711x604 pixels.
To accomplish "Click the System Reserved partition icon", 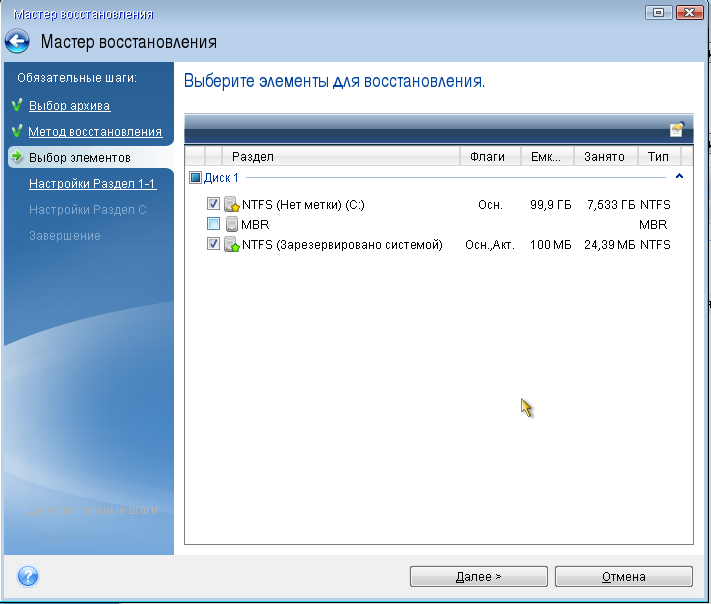I will tap(232, 244).
